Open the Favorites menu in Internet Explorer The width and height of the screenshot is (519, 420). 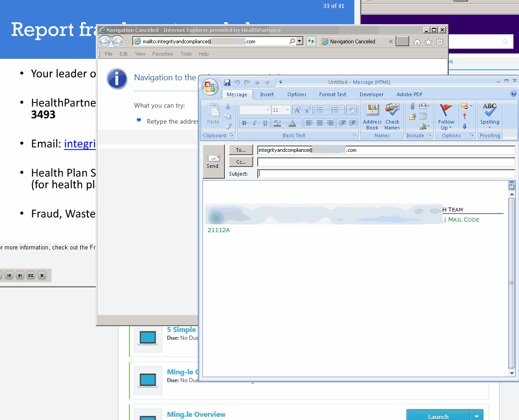tap(162, 54)
